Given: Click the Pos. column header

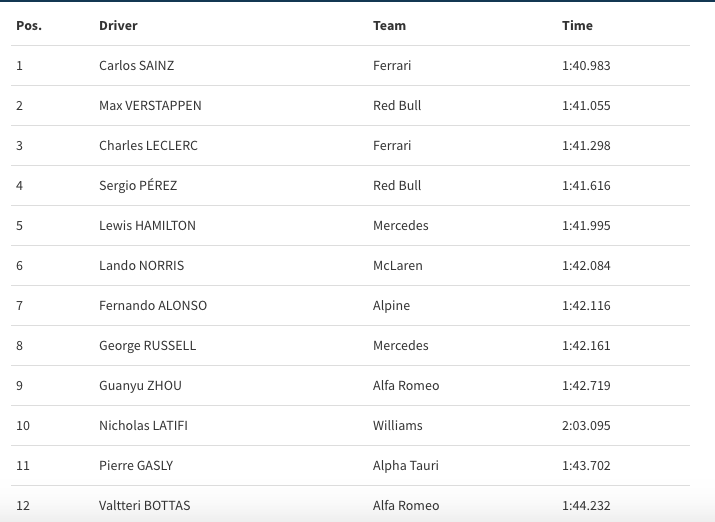Looking at the screenshot, I should click(29, 25).
